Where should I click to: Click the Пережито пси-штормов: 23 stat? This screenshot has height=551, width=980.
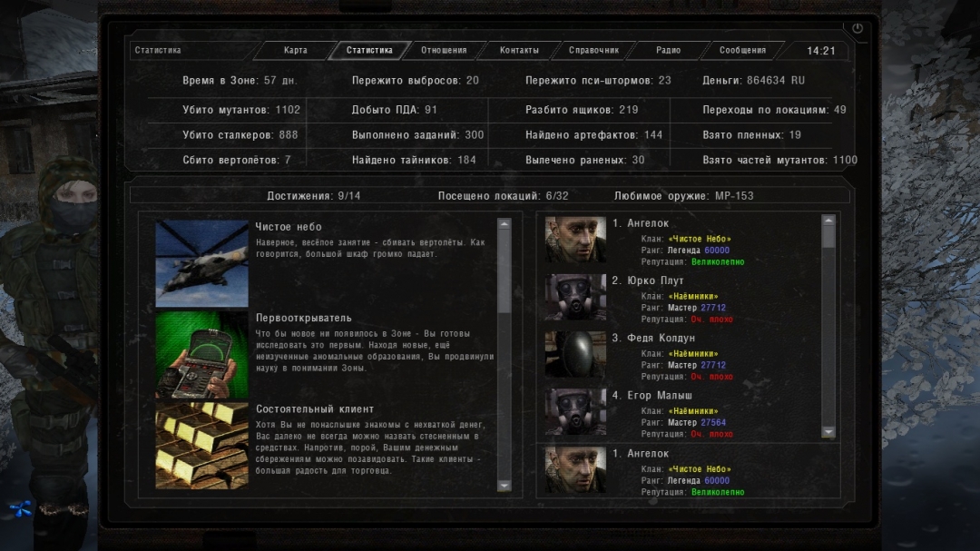click(x=598, y=81)
